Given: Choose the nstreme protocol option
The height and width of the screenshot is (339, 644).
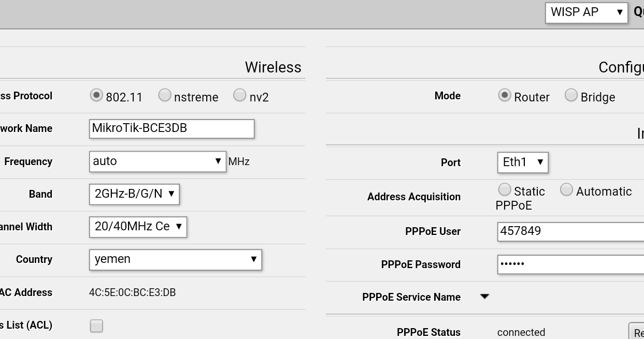Looking at the screenshot, I should pos(165,95).
